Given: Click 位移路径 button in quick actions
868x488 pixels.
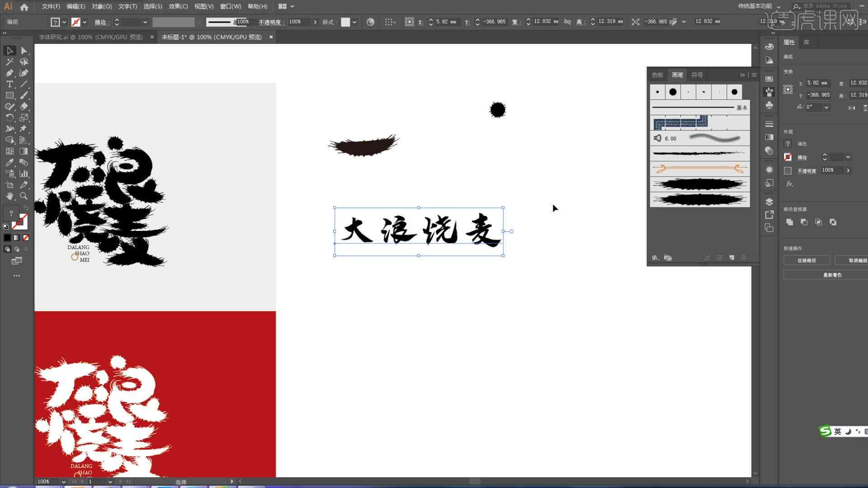Looking at the screenshot, I should (x=806, y=260).
